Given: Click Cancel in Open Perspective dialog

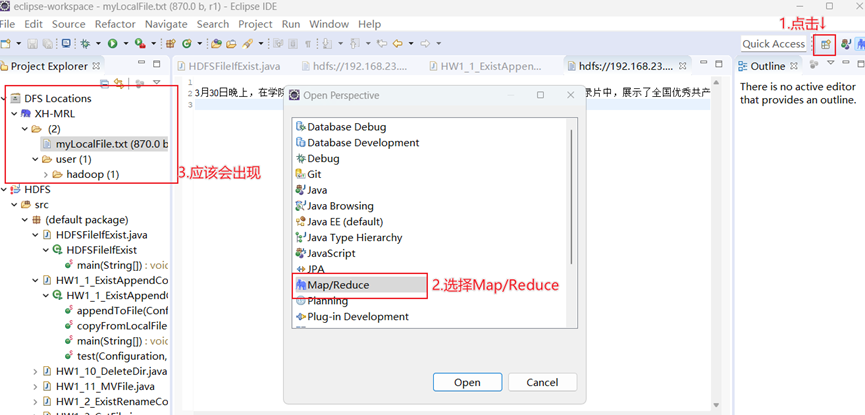Looking at the screenshot, I should coord(542,382).
